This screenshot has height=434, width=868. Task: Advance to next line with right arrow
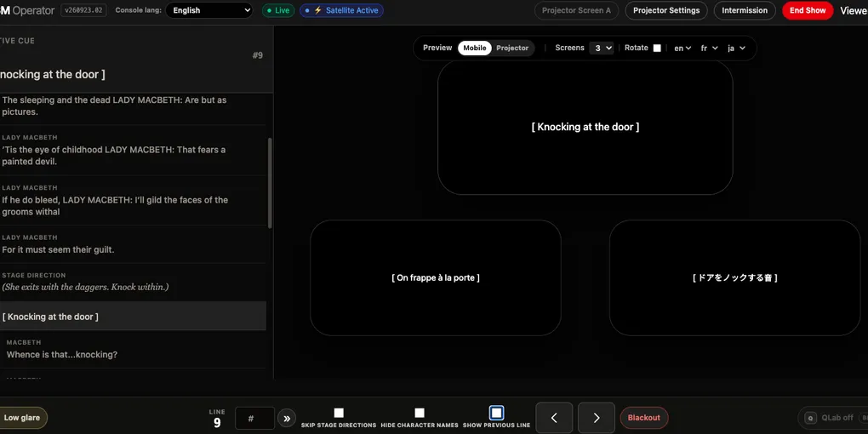click(597, 418)
